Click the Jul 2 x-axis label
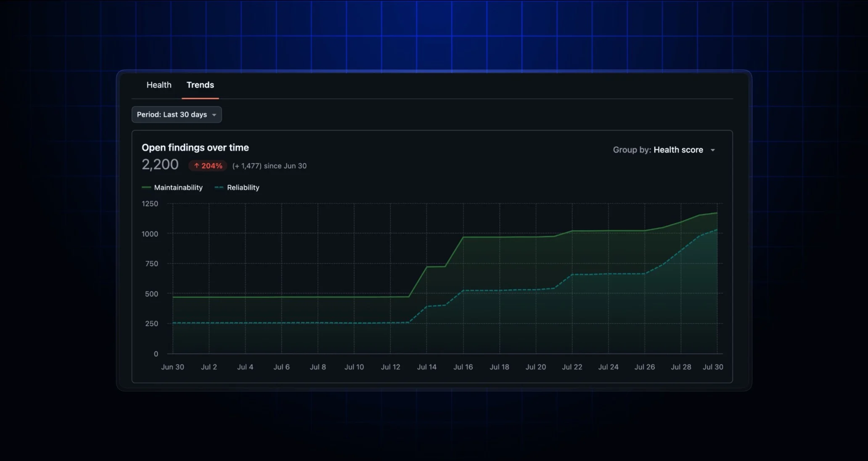Image resolution: width=868 pixels, height=461 pixels. point(209,367)
